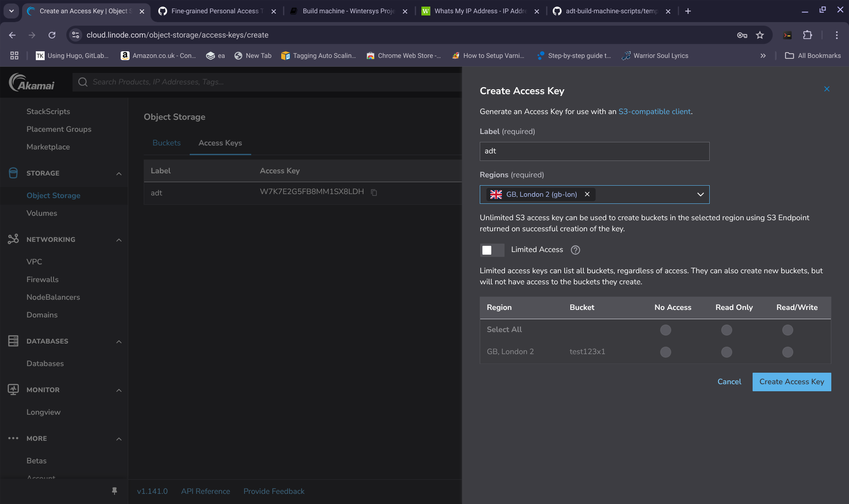Image resolution: width=849 pixels, height=504 pixels.
Task: Close the Create Access Key drawer
Action: point(826,89)
